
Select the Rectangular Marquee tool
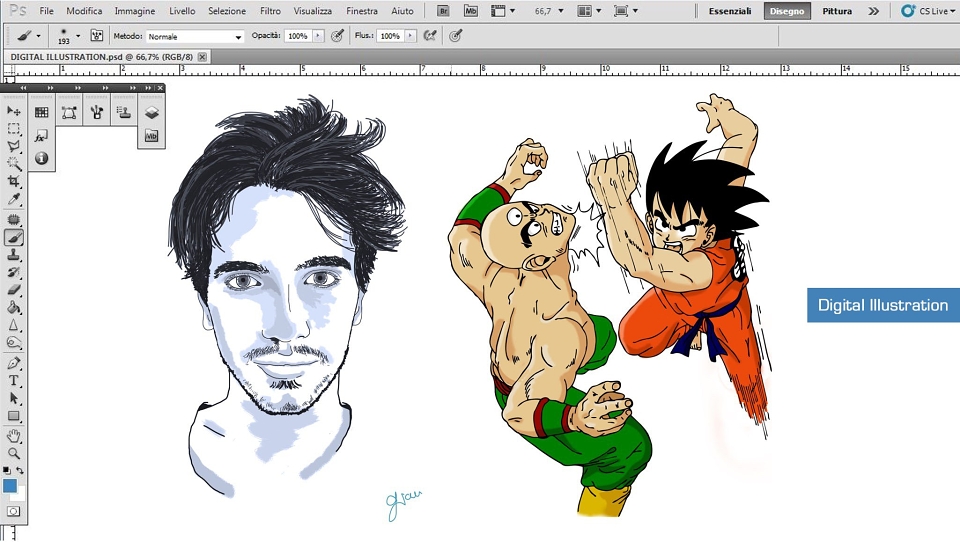[13, 129]
